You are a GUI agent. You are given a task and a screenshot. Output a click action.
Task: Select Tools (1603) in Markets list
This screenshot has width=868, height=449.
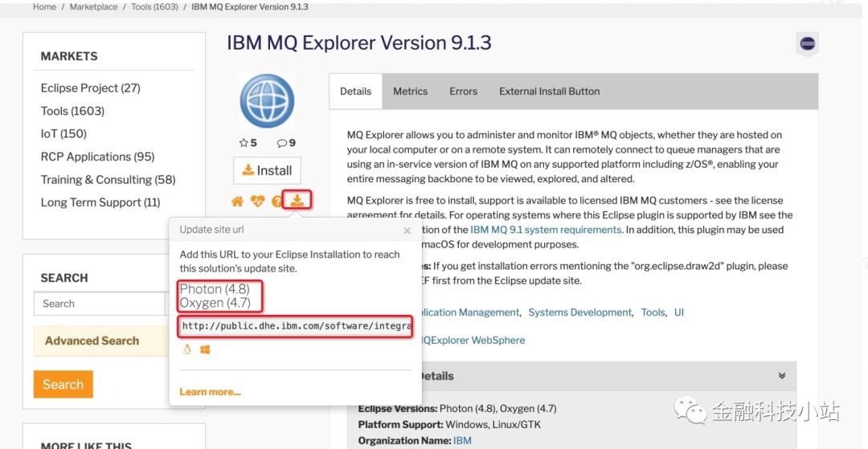[x=72, y=111]
